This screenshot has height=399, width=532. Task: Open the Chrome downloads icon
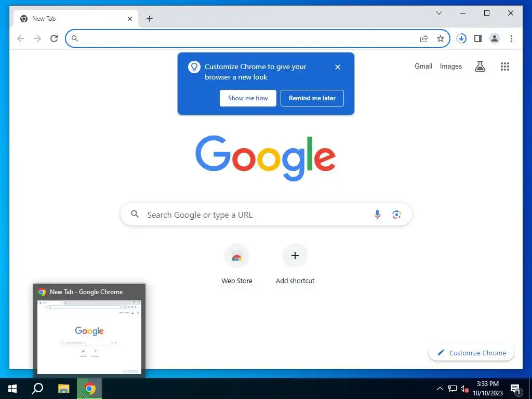[x=461, y=38]
